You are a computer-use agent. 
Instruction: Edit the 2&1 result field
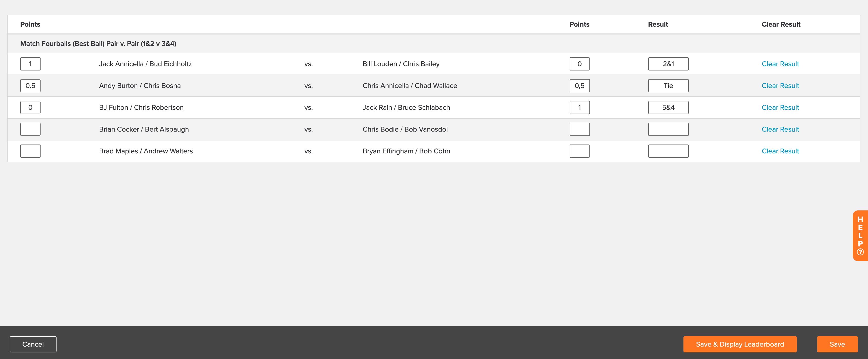coord(668,64)
